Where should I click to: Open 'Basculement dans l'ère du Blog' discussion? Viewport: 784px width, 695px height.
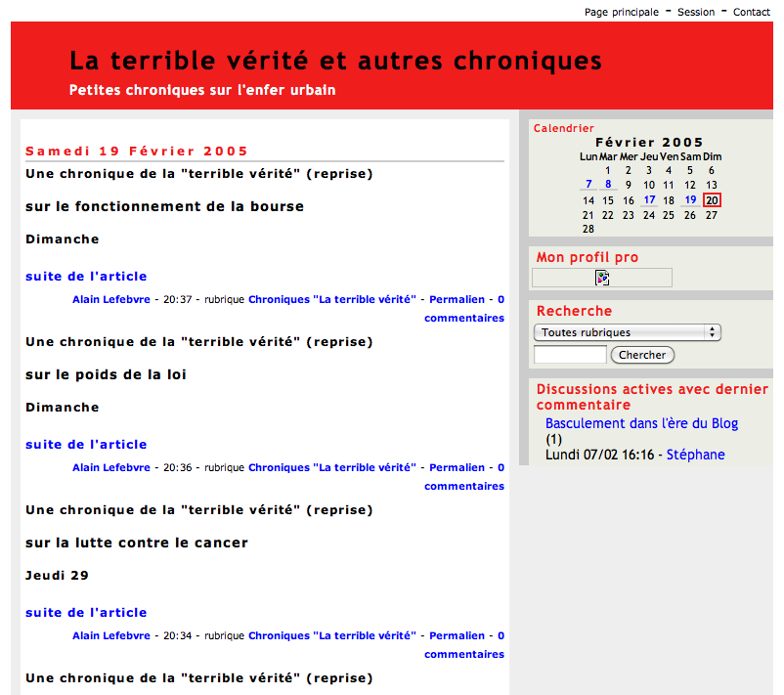pos(641,423)
